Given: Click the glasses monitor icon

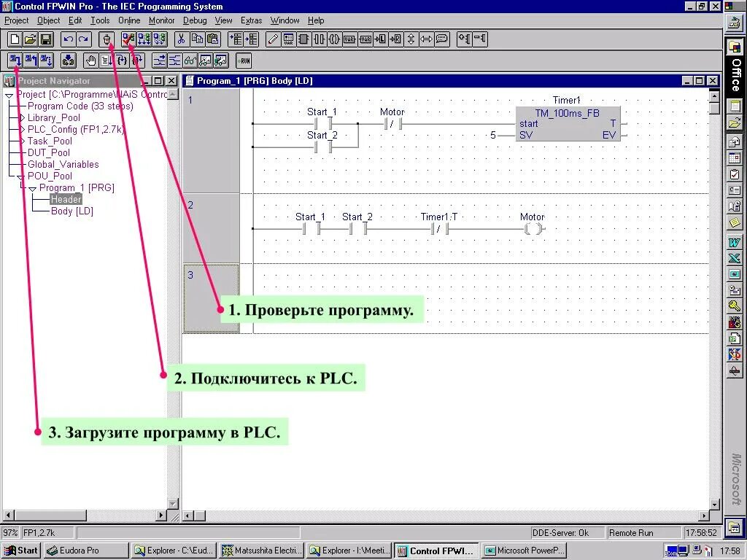Looking at the screenshot, I should click(x=190, y=61).
